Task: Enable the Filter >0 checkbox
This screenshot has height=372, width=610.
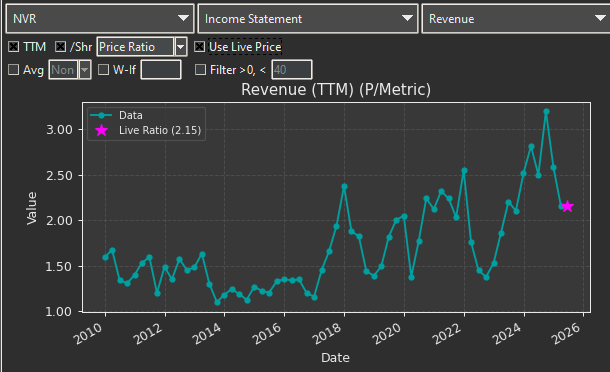Action: pyautogui.click(x=200, y=70)
